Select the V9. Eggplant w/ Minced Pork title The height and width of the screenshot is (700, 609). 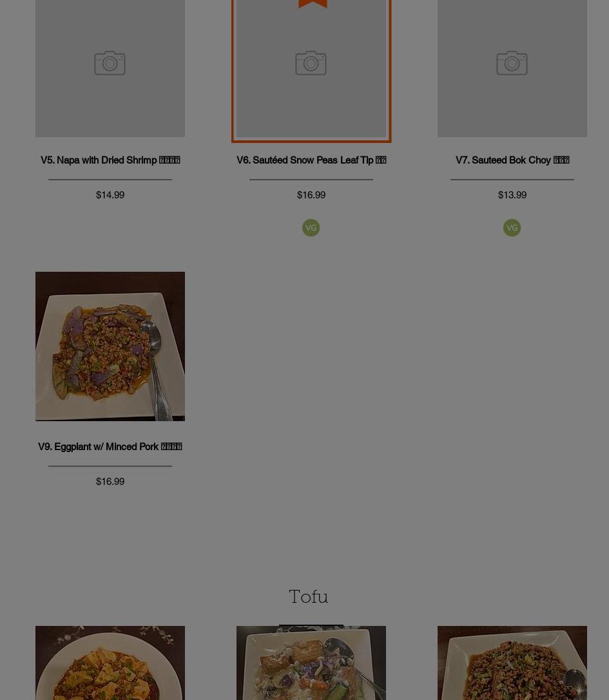[110, 447]
